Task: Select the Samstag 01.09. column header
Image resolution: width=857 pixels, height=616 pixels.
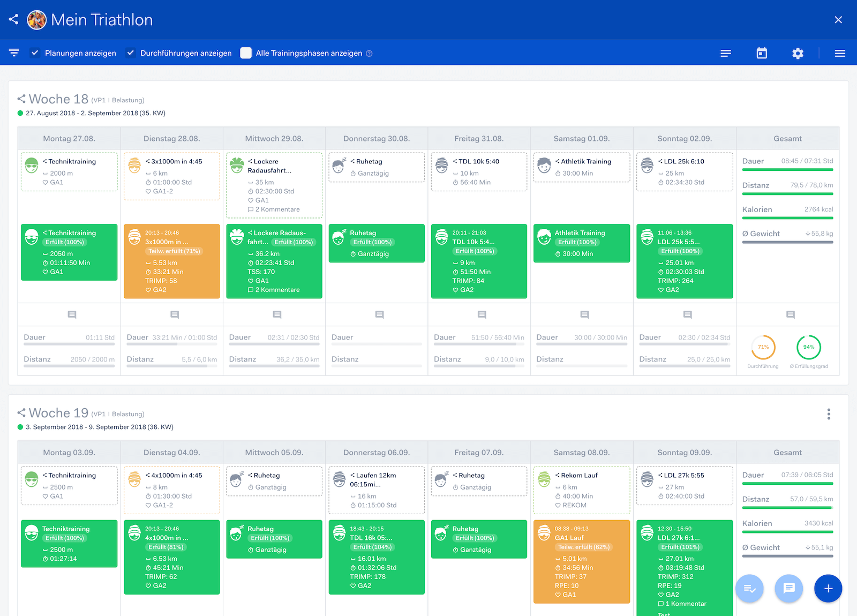Action: tap(582, 139)
